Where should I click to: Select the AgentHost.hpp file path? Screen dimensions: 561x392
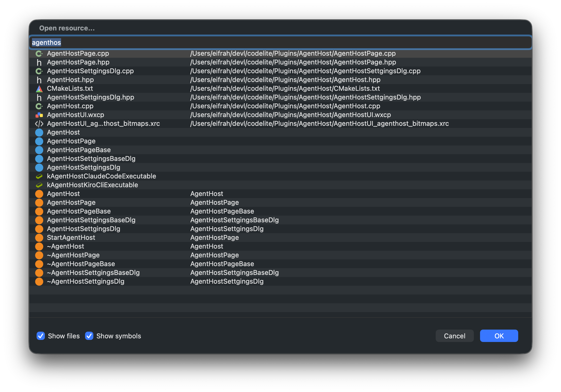pos(285,80)
